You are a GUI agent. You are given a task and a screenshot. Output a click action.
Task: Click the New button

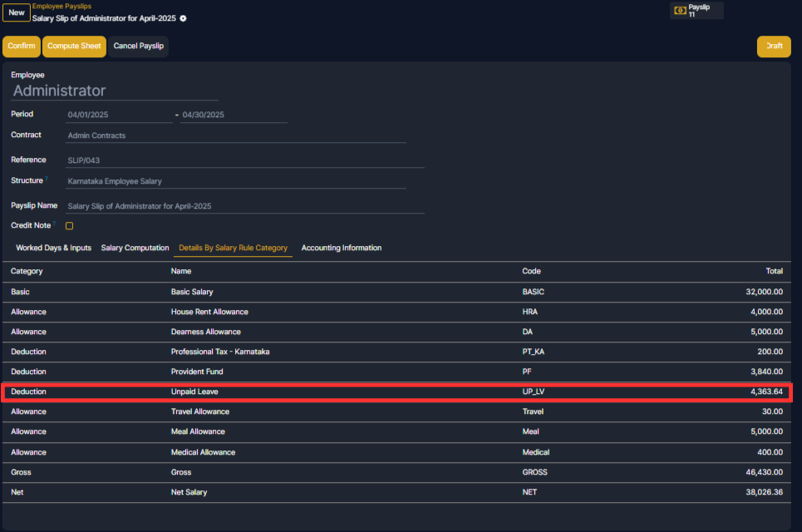[x=17, y=12]
